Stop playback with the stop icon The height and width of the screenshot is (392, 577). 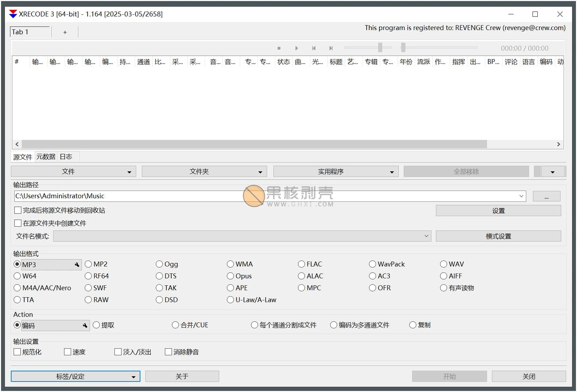(279, 48)
